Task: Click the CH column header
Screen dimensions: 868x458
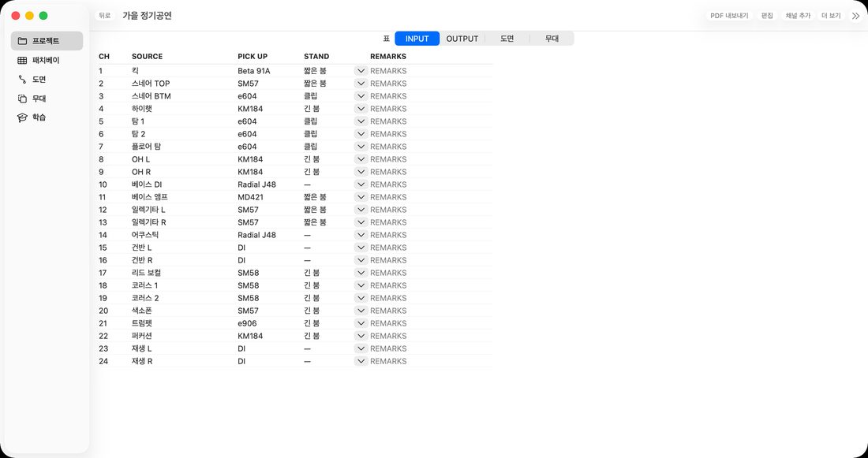Action: [x=104, y=57]
